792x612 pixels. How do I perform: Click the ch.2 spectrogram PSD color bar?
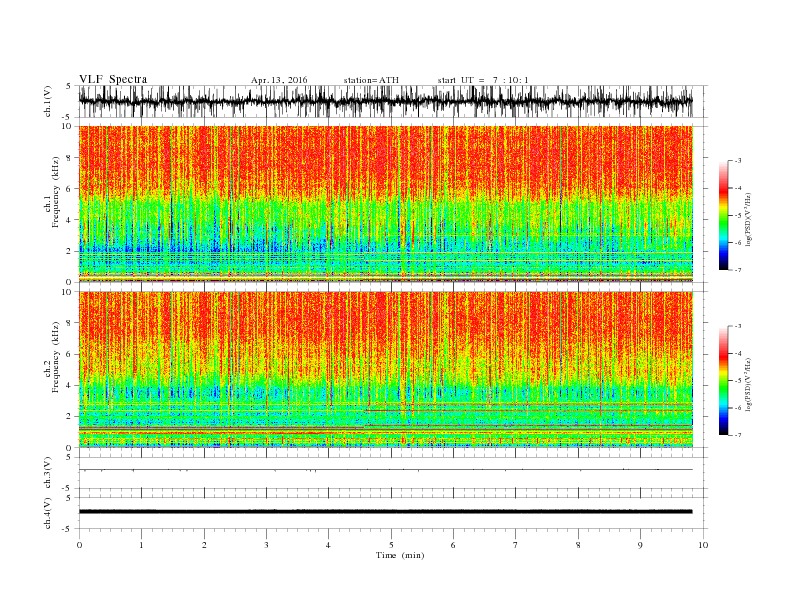(x=723, y=380)
